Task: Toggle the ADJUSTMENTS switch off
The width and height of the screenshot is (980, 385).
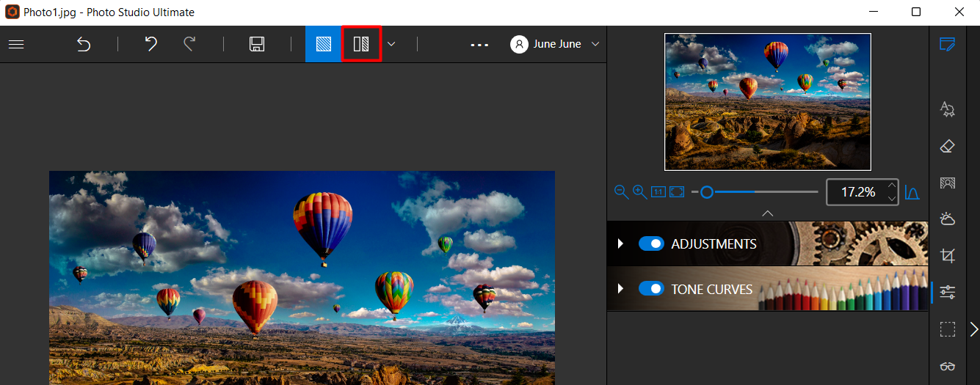Action: click(651, 243)
